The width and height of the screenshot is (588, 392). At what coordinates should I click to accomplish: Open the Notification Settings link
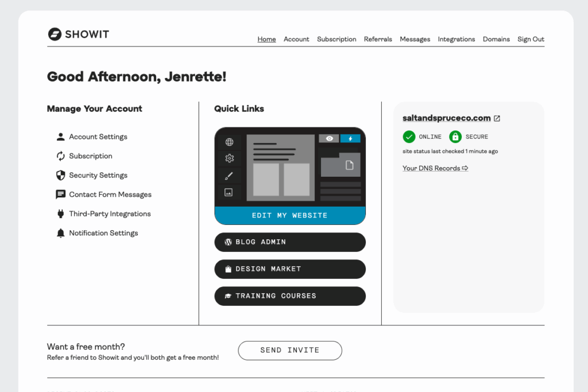click(103, 233)
